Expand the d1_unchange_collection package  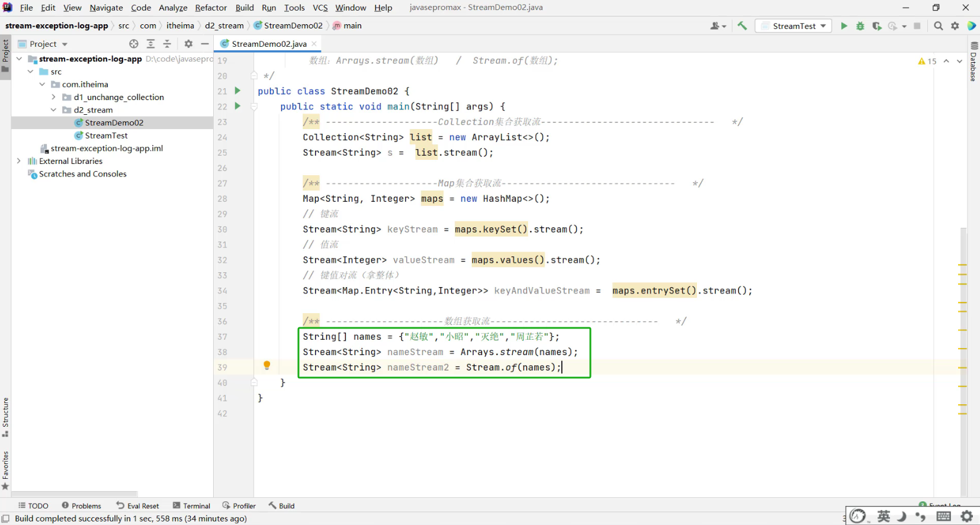tap(54, 97)
